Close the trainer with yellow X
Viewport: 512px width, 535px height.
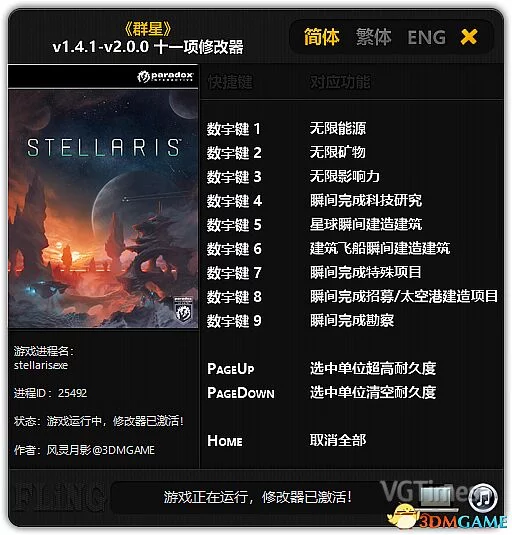click(469, 37)
